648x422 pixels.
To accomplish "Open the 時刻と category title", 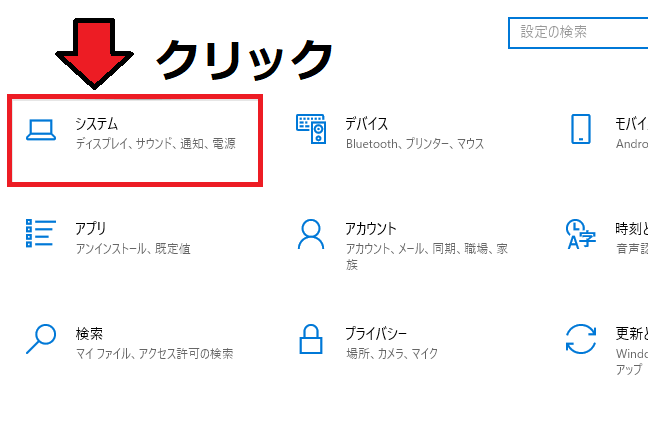I will point(630,228).
